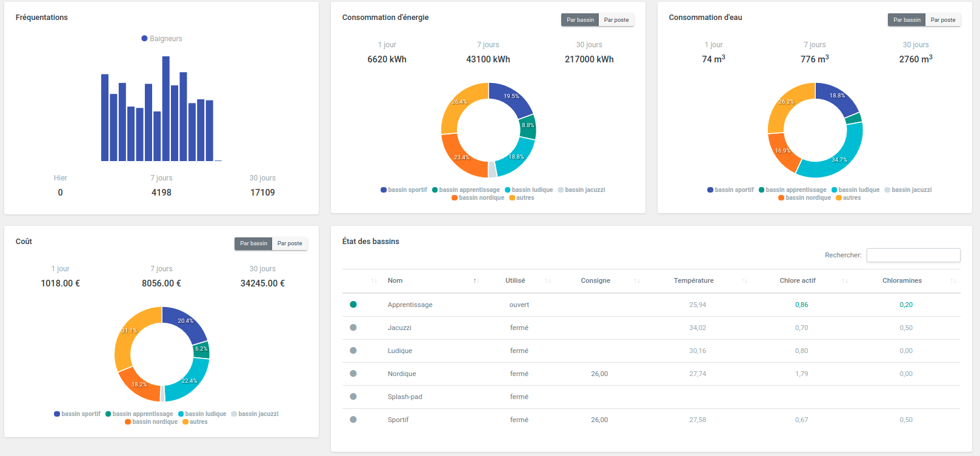Click green status dot for Apprentissage
Viewport: 980px width, 456px height.
(353, 305)
